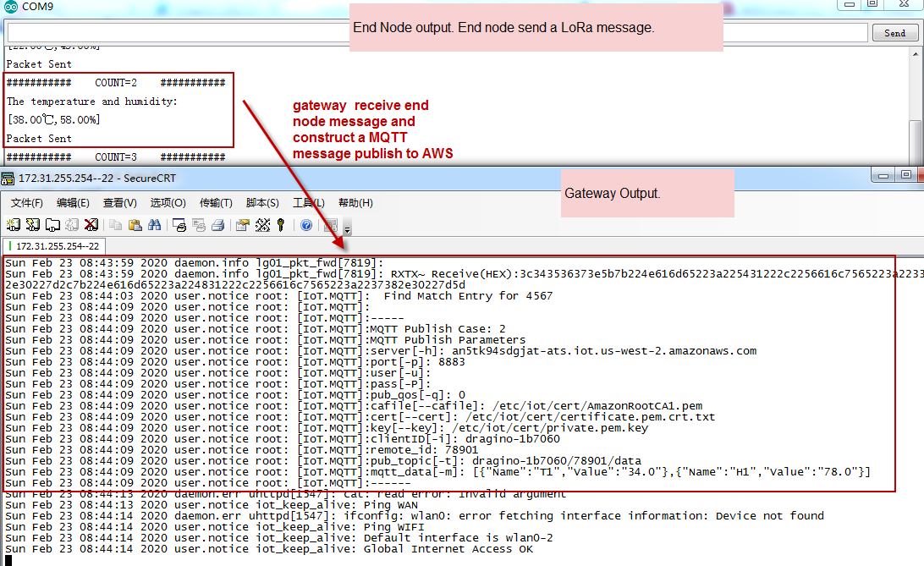Click 'MQTT Publish Parameters' line
Image resolution: width=924 pixels, height=566 pixels.
(448, 340)
